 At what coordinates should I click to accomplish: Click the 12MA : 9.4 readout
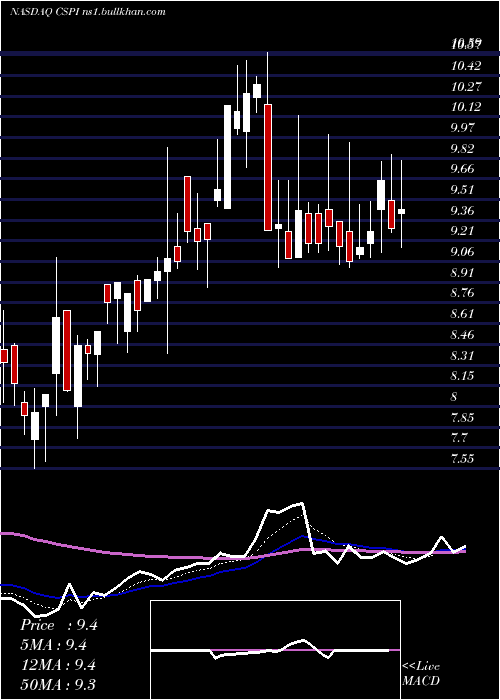point(58,665)
